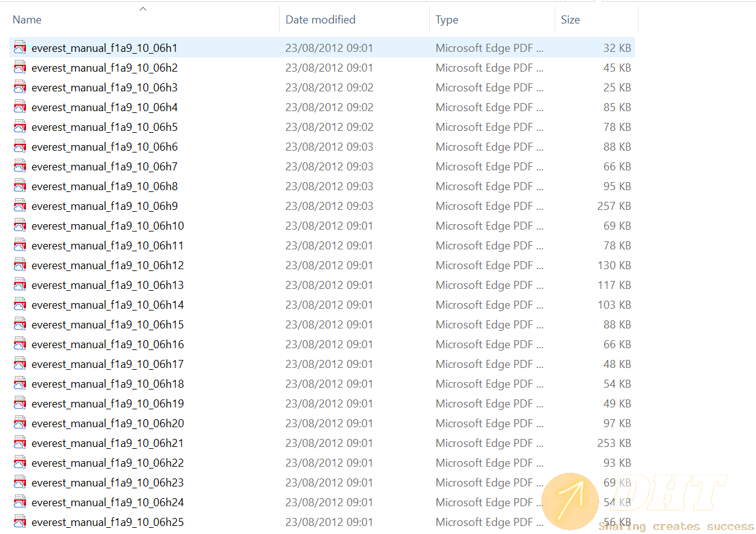The width and height of the screenshot is (756, 534).
Task: Select file name everest_manual_f1a9_10_06h2
Action: coord(104,68)
